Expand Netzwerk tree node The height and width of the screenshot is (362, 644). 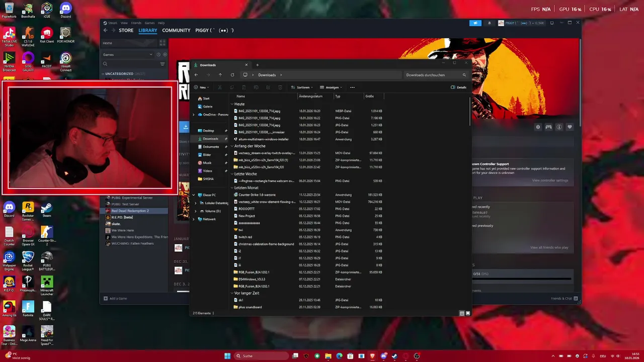[x=194, y=219]
